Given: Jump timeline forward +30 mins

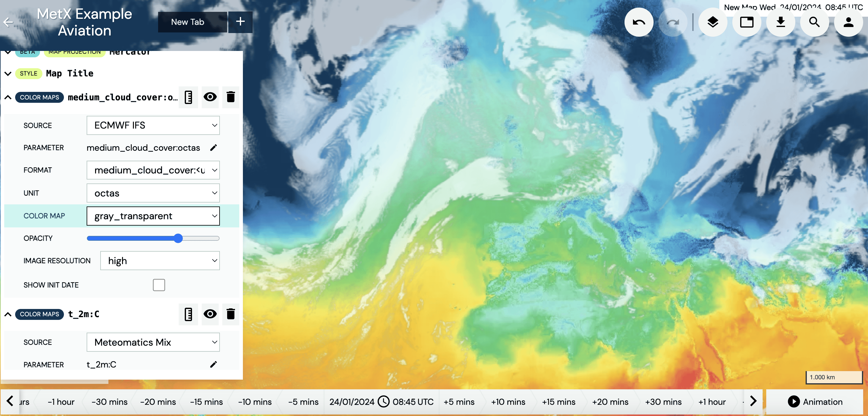Looking at the screenshot, I should pyautogui.click(x=663, y=402).
